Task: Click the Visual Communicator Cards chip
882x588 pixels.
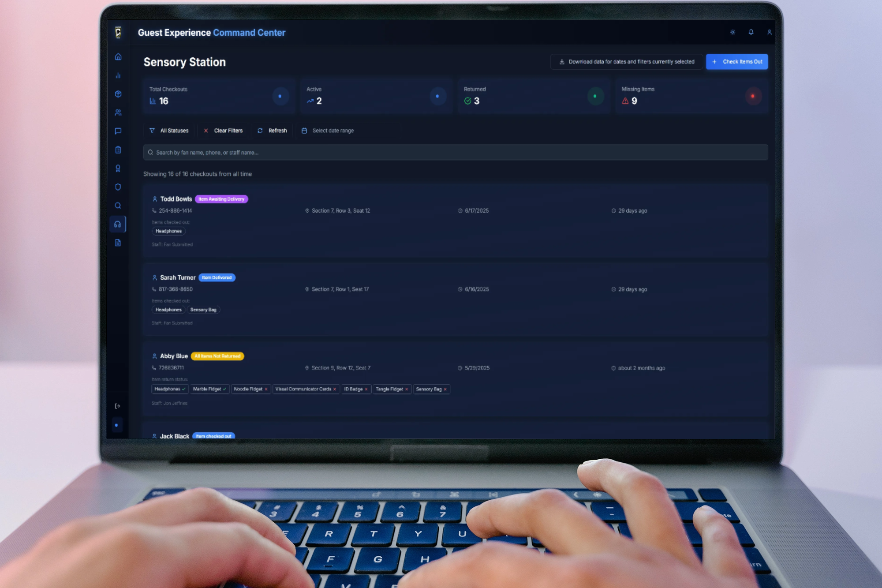Action: tap(306, 389)
